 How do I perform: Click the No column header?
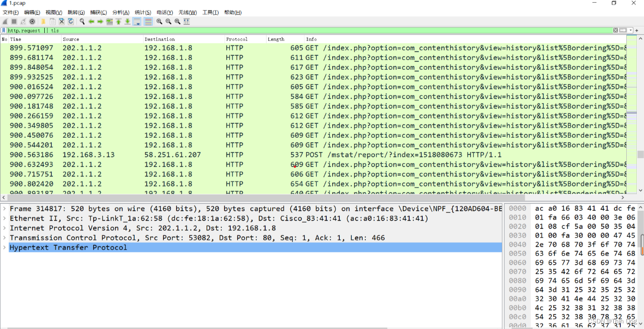(x=5, y=39)
